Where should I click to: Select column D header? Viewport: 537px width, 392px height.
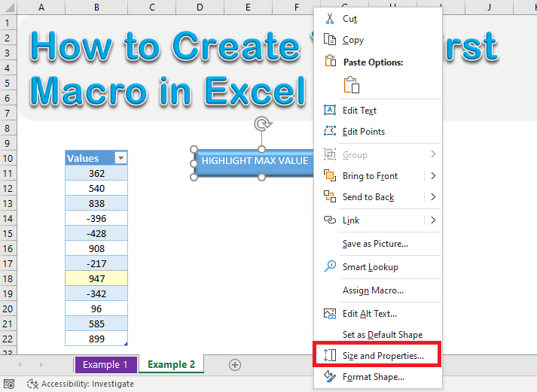pos(200,8)
